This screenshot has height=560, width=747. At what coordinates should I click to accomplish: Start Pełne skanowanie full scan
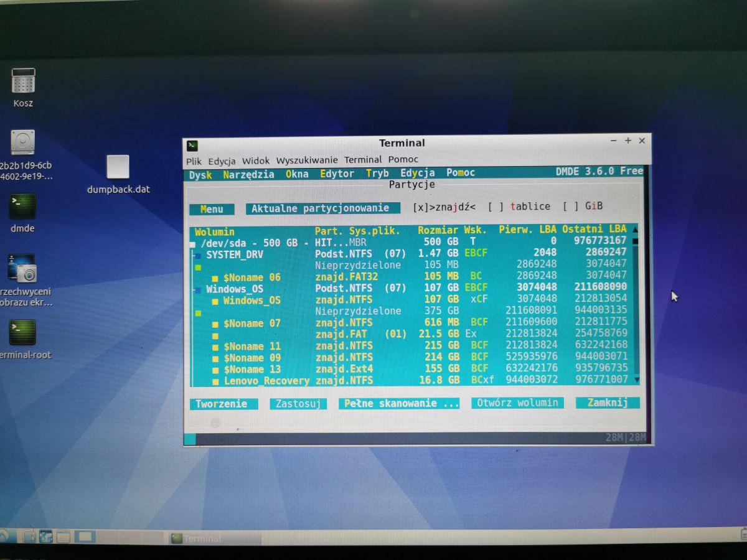[399, 403]
